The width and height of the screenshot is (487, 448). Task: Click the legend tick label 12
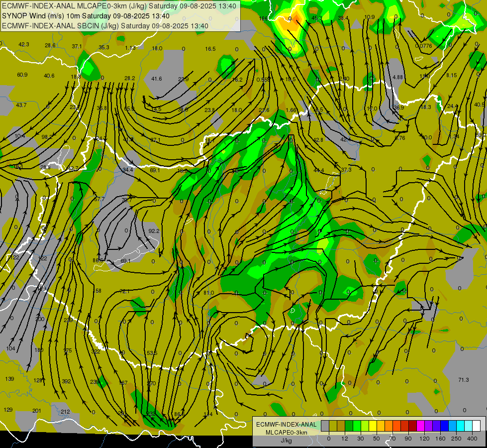(x=345, y=439)
